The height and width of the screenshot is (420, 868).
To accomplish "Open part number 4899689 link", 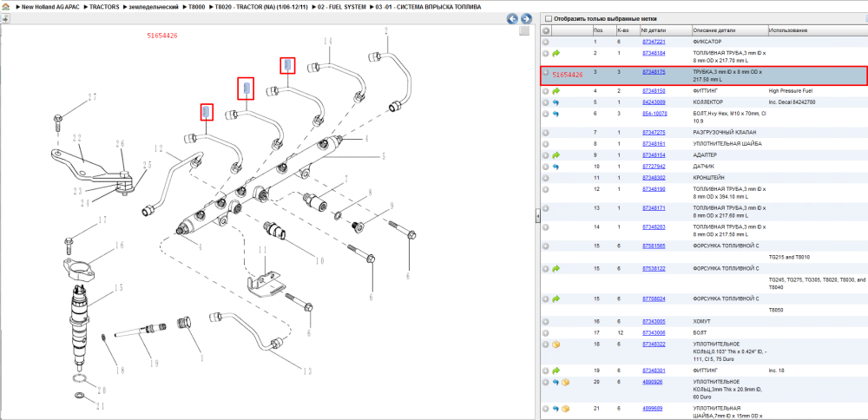I will [x=652, y=409].
